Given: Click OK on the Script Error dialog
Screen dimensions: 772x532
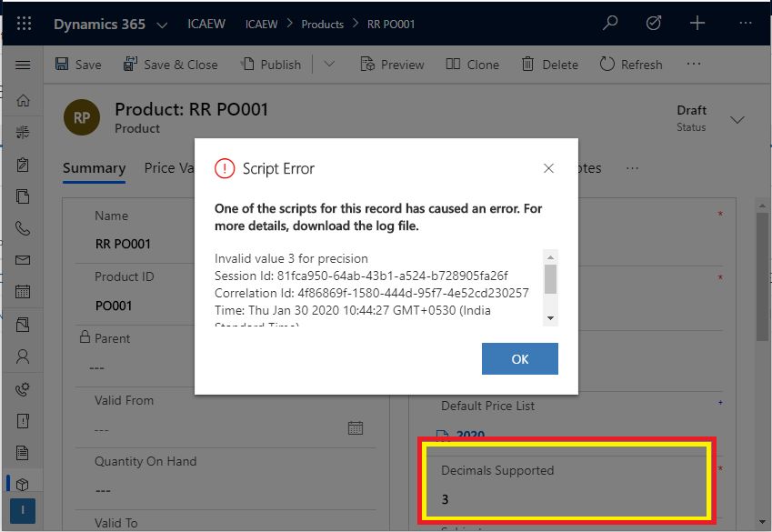Looking at the screenshot, I should (x=520, y=358).
